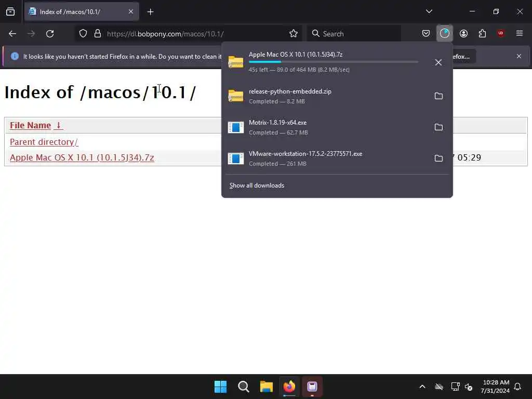Close the Index of /macos/10.1/ tab
This screenshot has height=399, width=532.
pos(130,12)
